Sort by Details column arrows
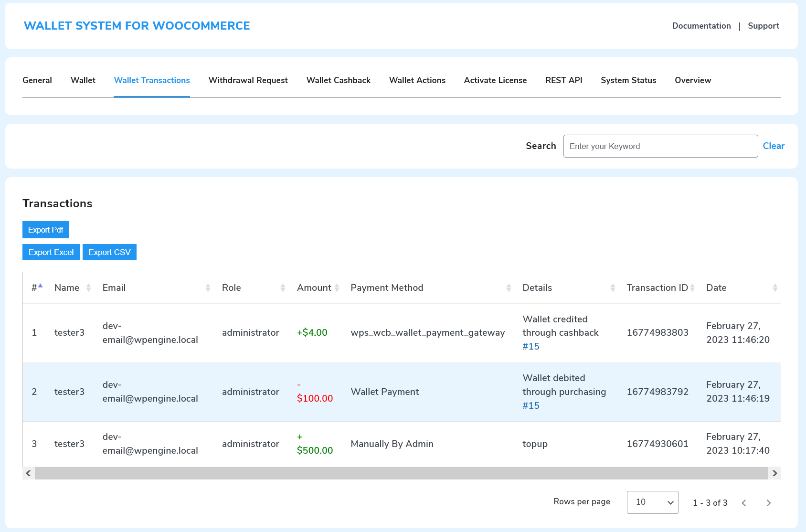The width and height of the screenshot is (806, 532). (x=613, y=287)
